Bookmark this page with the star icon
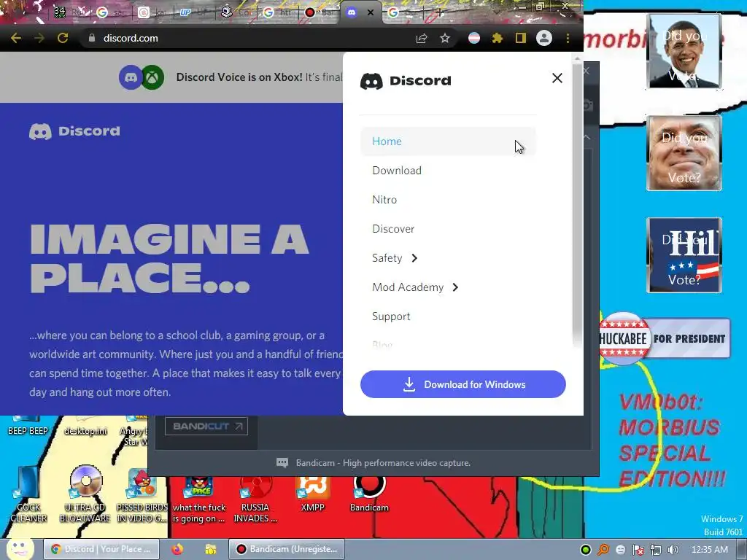Image resolution: width=747 pixels, height=560 pixels. pos(445,38)
